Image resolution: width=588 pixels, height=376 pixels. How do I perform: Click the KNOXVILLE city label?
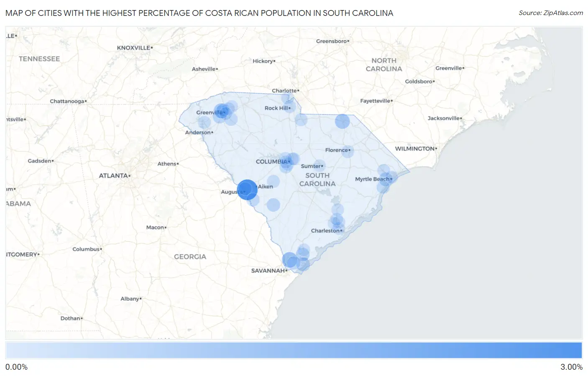(133, 48)
